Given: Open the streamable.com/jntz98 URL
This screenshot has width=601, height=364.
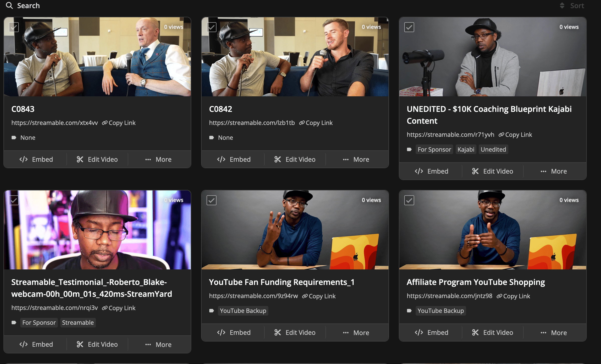Looking at the screenshot, I should tap(449, 296).
